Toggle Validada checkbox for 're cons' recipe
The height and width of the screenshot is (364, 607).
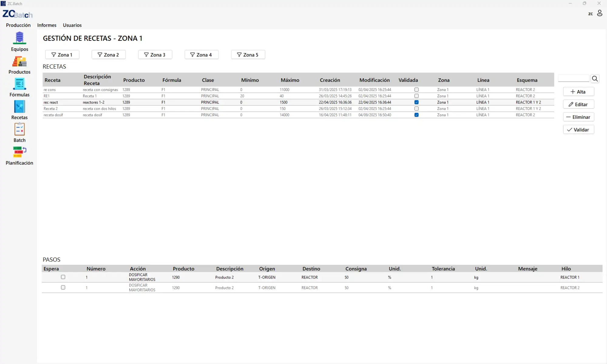pyautogui.click(x=416, y=90)
